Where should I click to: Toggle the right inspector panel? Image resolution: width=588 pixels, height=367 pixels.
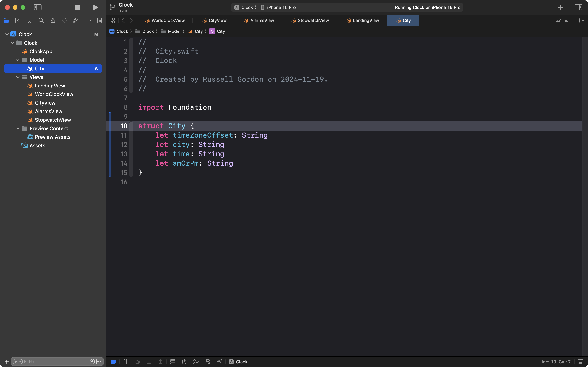coord(578,8)
